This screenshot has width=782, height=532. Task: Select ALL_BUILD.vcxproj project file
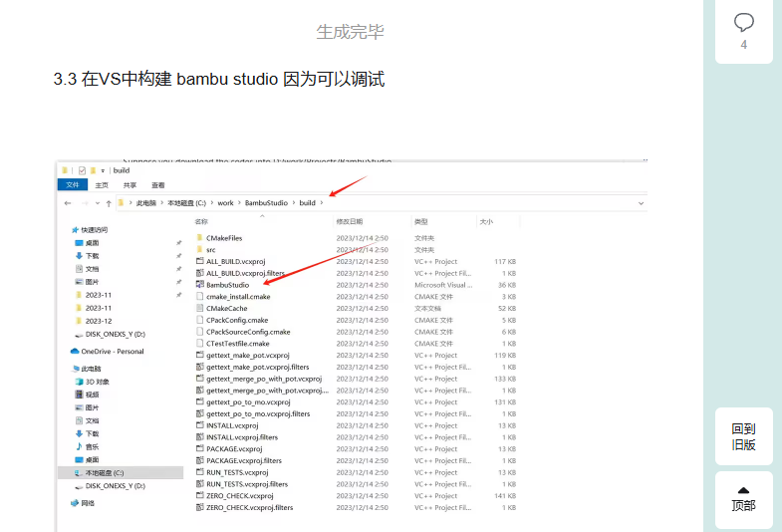coord(235,261)
